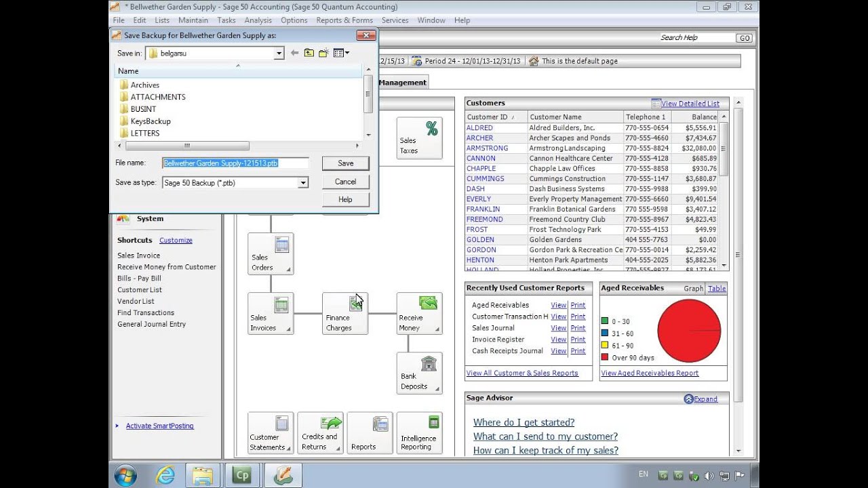Open the Intelligence Reporting task icon

point(419,433)
